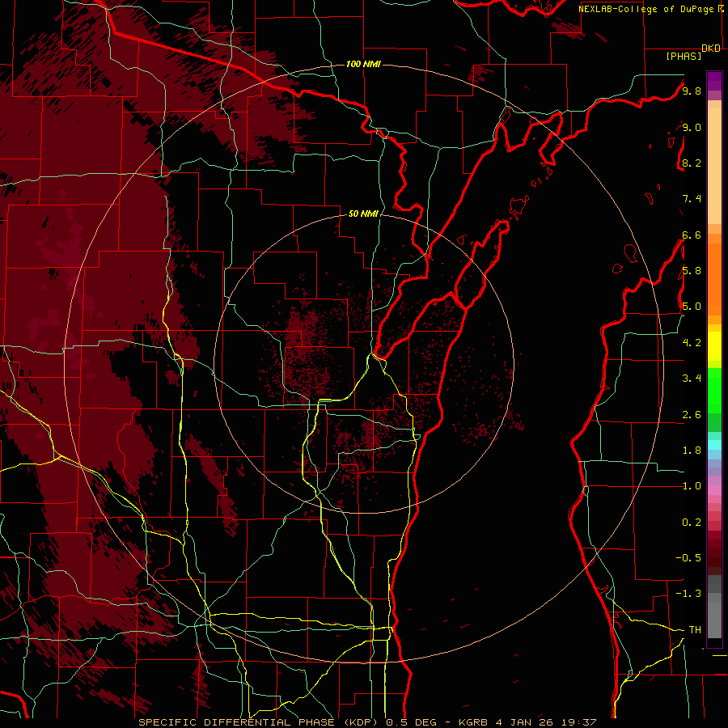Pick the bright green color scale segment
This screenshot has height=728, width=728.
pyautogui.click(x=714, y=391)
